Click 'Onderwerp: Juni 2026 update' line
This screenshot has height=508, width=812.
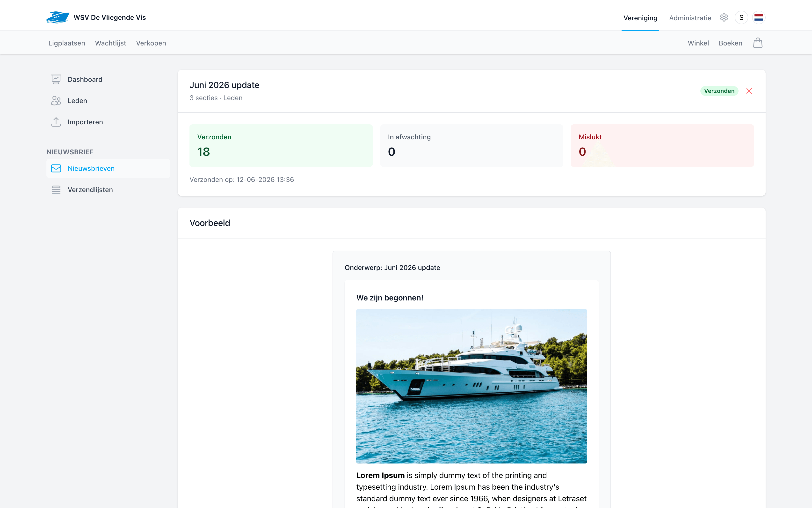coord(392,268)
